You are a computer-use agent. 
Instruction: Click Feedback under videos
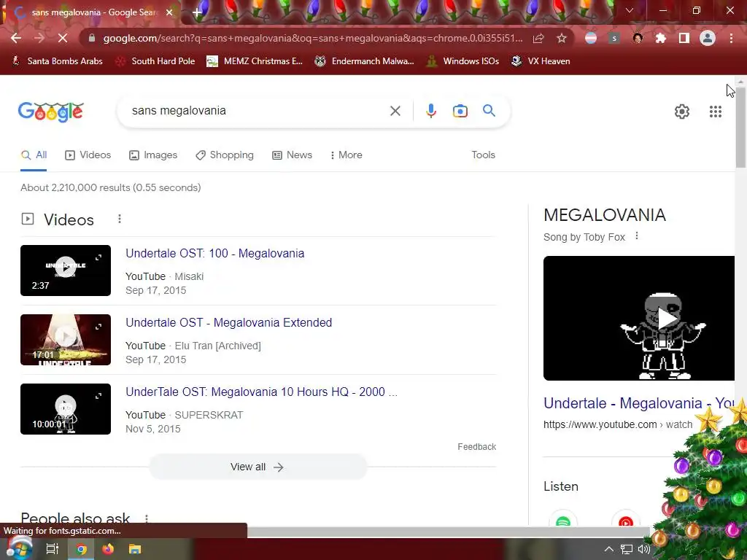[477, 447]
